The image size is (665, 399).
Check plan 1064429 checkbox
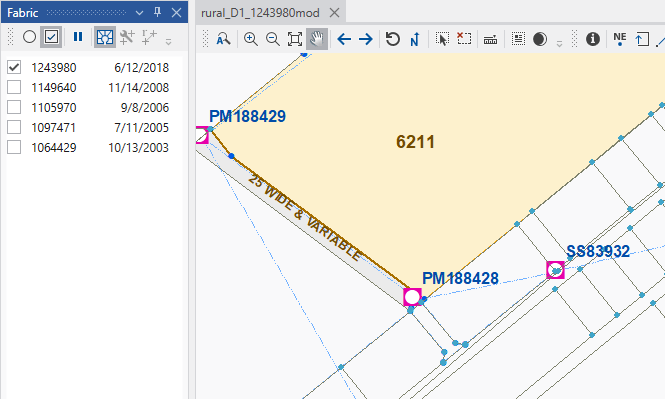pos(14,147)
